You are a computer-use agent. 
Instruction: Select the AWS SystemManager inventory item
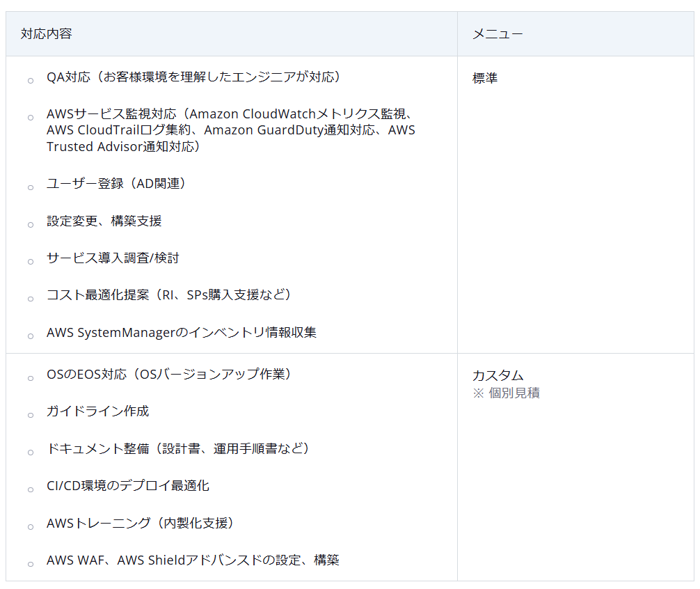click(182, 332)
